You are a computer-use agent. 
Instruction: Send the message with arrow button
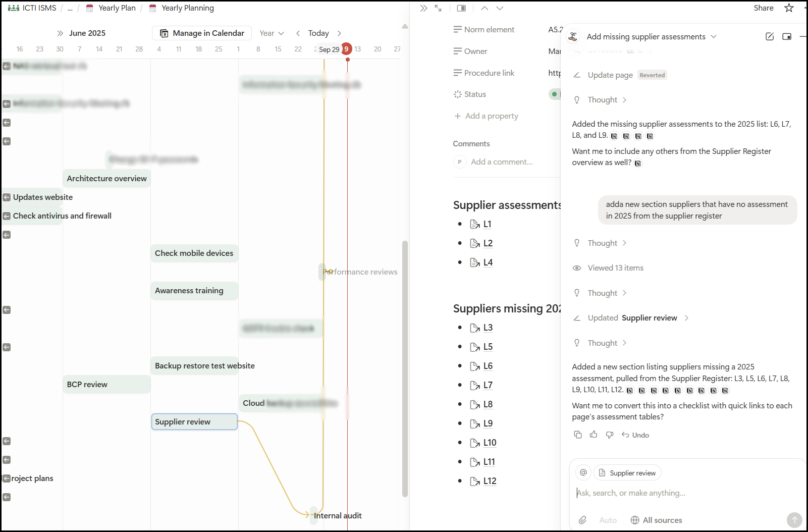click(x=794, y=519)
